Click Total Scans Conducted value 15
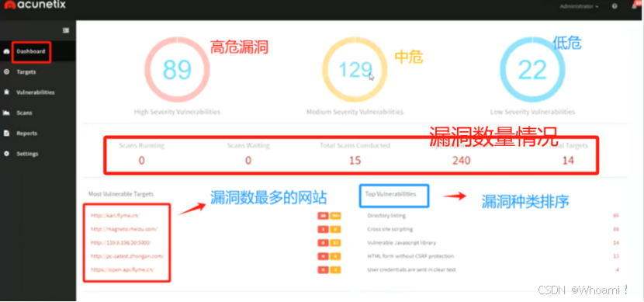 tap(355, 160)
